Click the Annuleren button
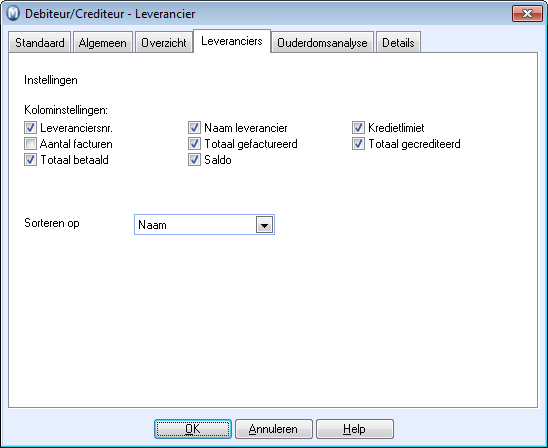548x448 pixels. click(274, 429)
